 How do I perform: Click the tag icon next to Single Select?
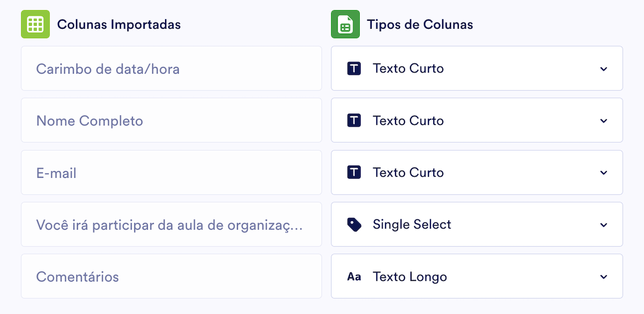[x=354, y=224]
